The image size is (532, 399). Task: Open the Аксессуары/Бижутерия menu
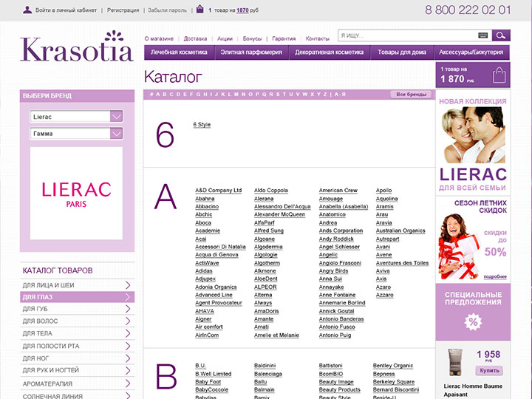point(471,52)
